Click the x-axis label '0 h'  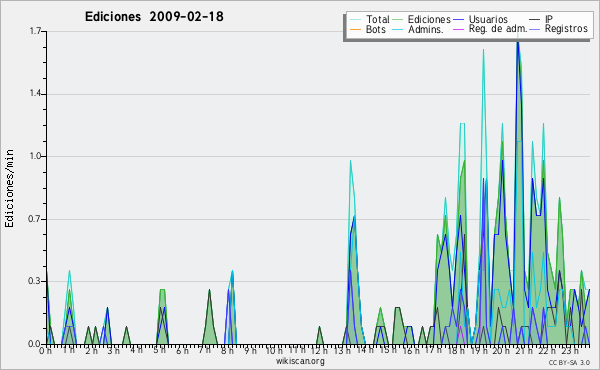[x=46, y=351]
